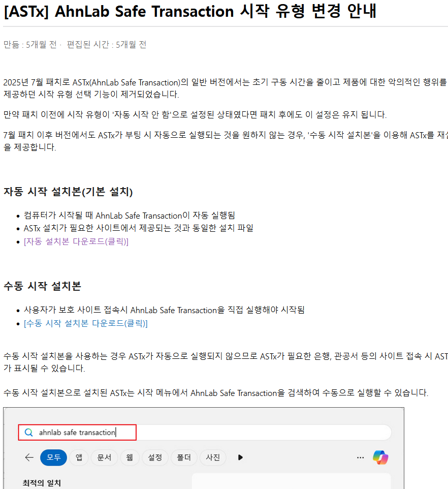Screen dimensions: 448x489
Task: Click the article title ASTx AhnLab Safe Transaction
Action: 190,11
